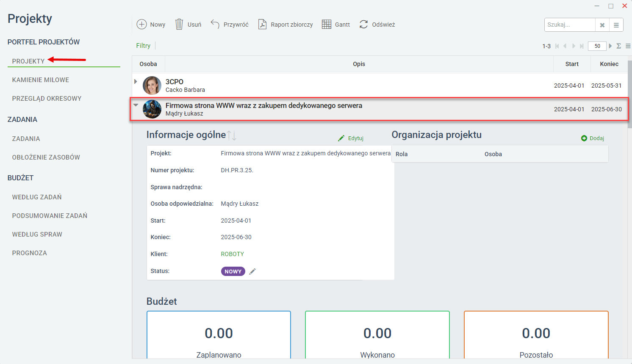This screenshot has width=632, height=364.
Task: Click the Osoba column header
Action: 148,64
